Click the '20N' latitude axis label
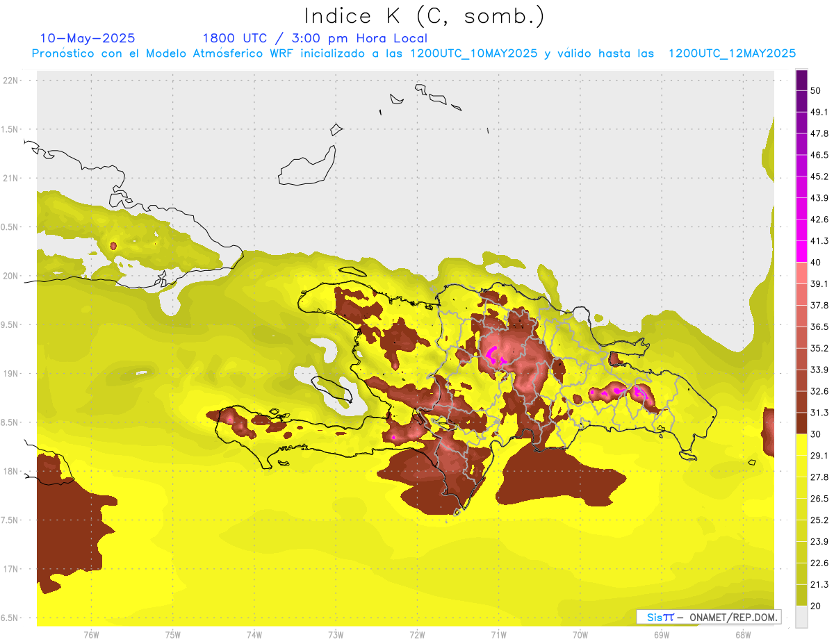The height and width of the screenshot is (644, 834). 12,276
